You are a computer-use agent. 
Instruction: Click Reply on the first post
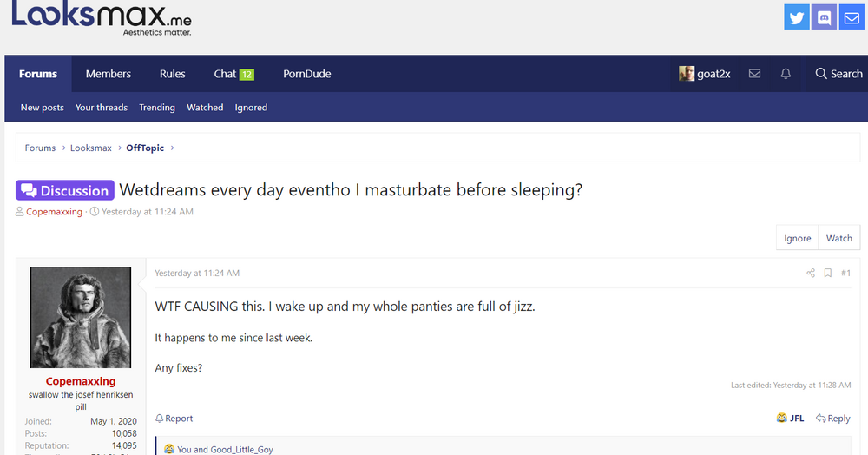coord(833,418)
